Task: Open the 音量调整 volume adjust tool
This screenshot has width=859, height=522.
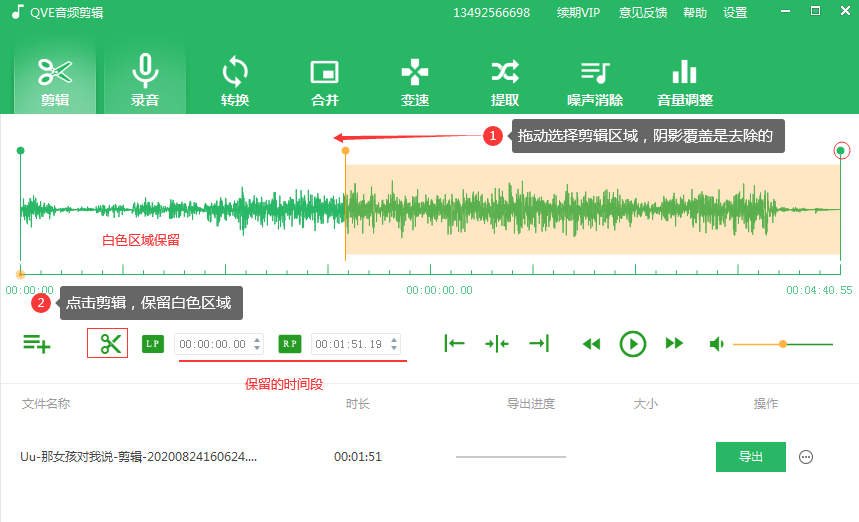Action: coord(685,80)
